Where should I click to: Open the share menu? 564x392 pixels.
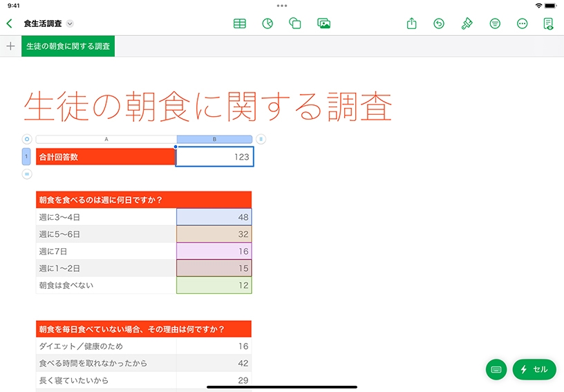coord(412,24)
